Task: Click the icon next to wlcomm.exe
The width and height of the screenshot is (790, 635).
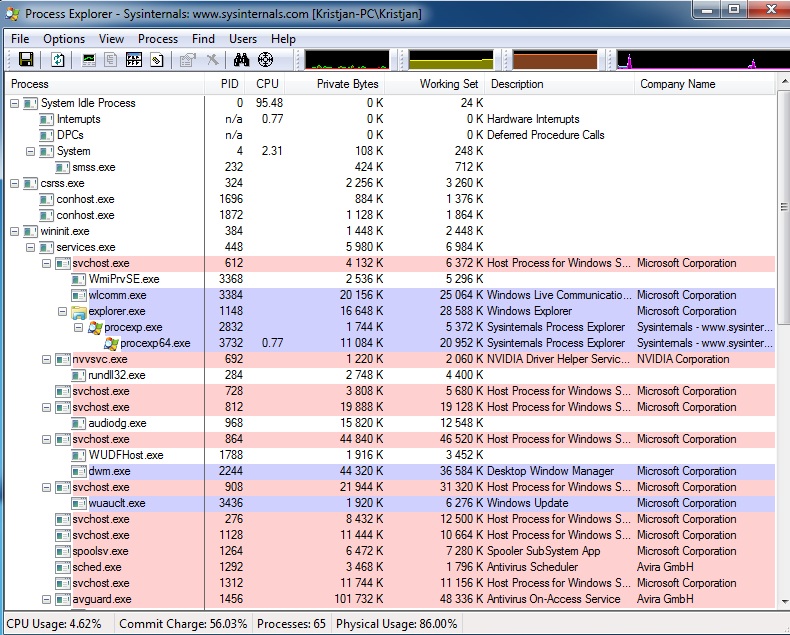Action: 79,295
